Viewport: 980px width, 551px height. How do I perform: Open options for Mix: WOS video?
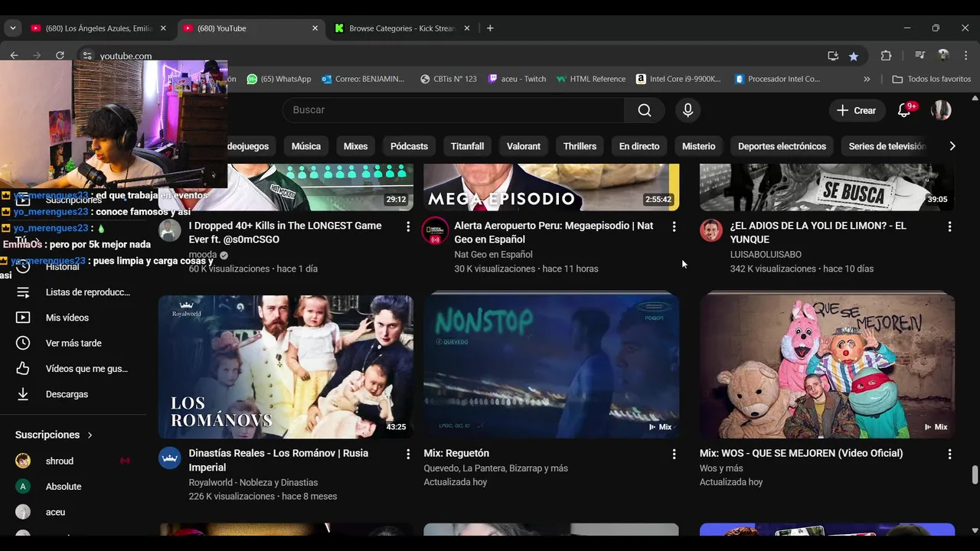click(x=949, y=454)
